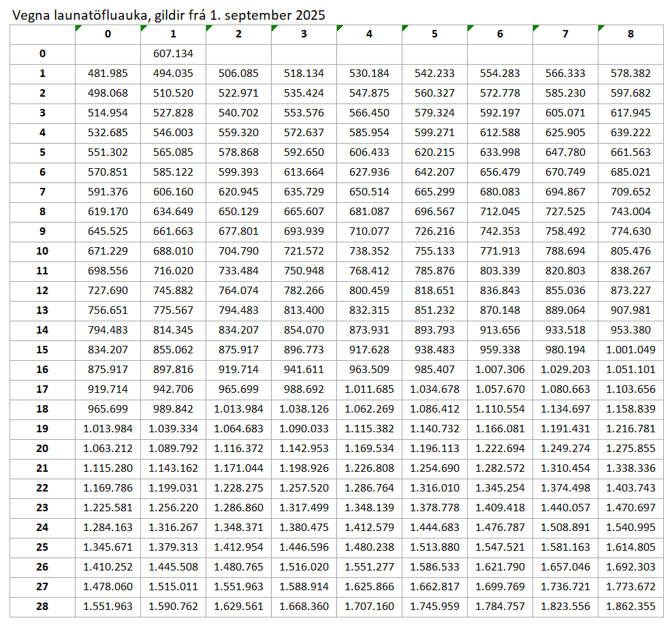This screenshot has width=672, height=627.
Task: Click cell 1.034.678
Action: [434, 389]
